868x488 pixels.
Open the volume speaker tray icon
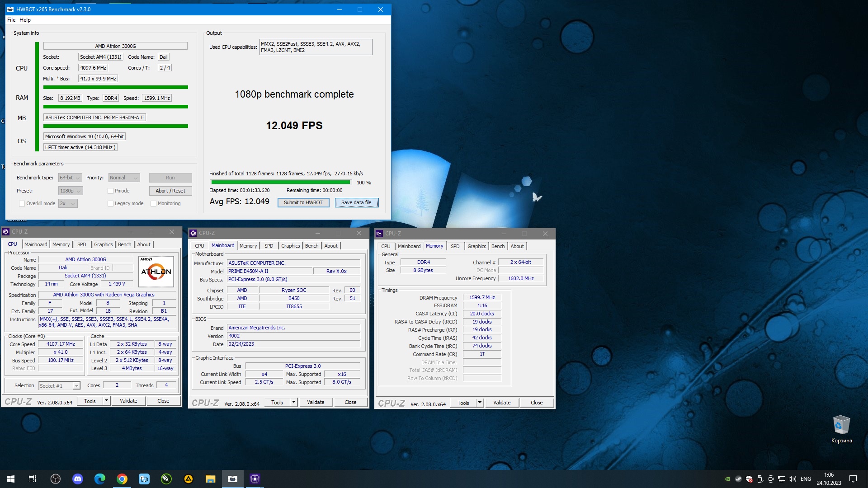[x=793, y=479]
